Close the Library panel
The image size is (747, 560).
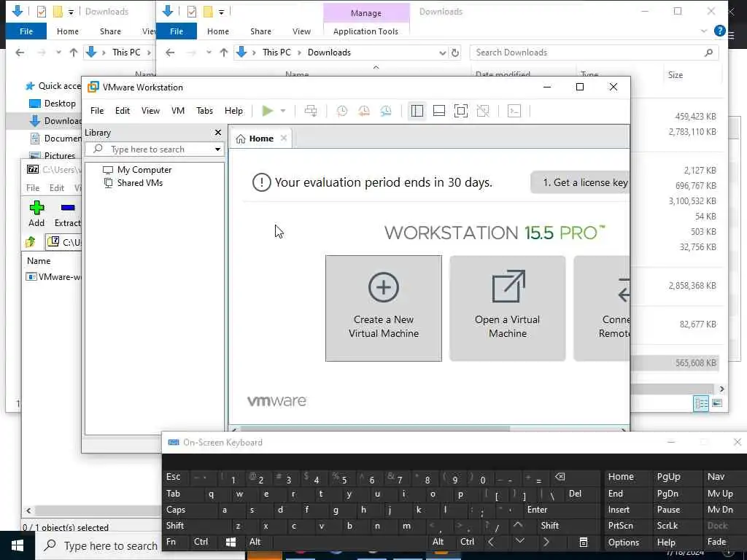click(x=218, y=133)
